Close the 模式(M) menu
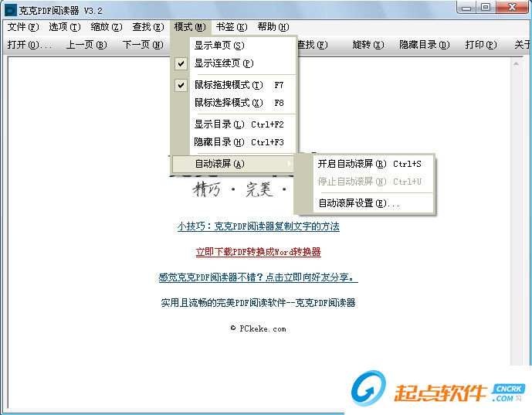532x415 pixels. point(190,27)
